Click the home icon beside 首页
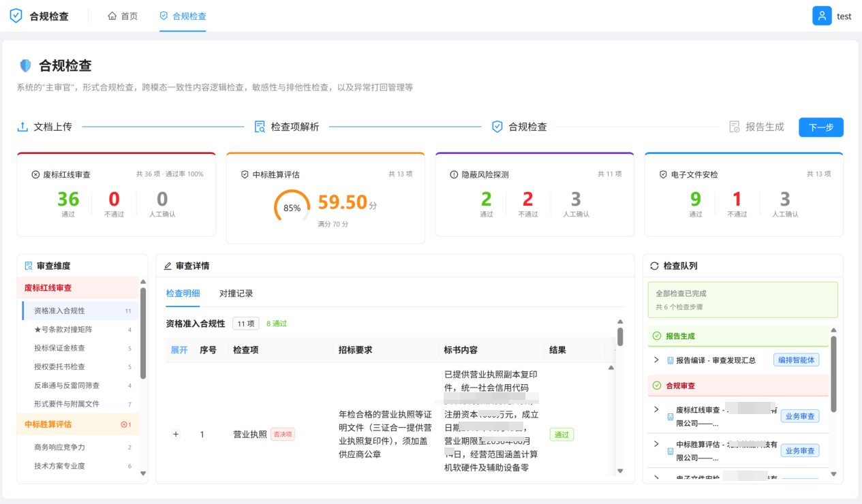Image resolution: width=862 pixels, height=504 pixels. coord(112,16)
